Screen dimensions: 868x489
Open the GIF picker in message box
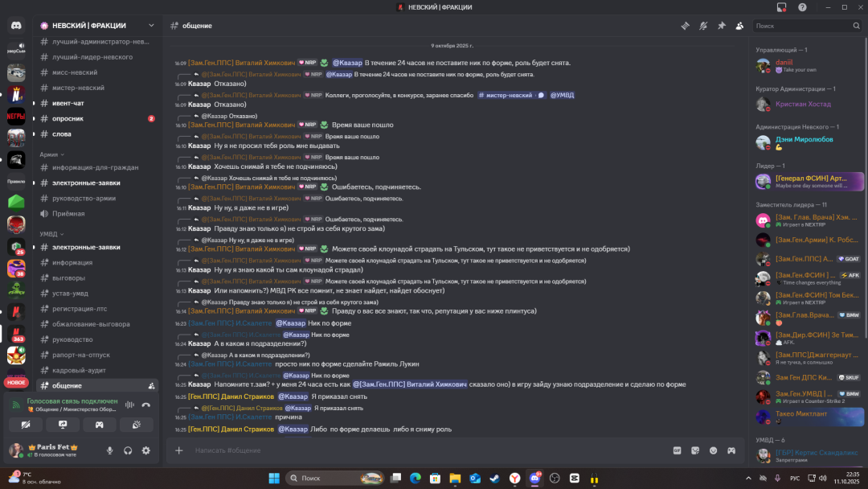pos(677,450)
